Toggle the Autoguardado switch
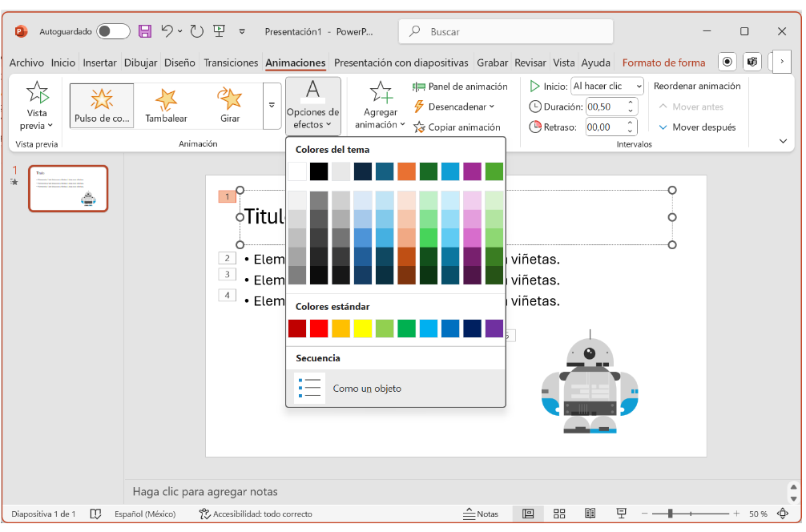 [x=113, y=31]
